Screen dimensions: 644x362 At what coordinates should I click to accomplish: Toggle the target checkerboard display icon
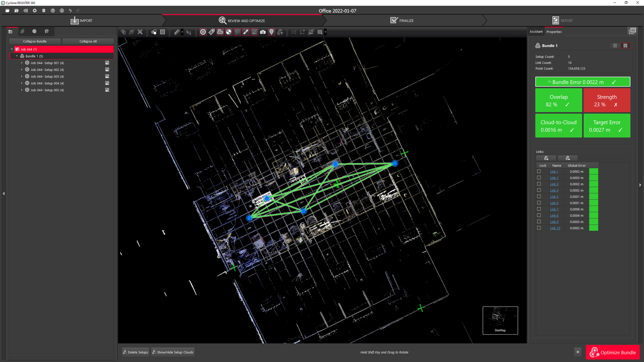[229, 32]
